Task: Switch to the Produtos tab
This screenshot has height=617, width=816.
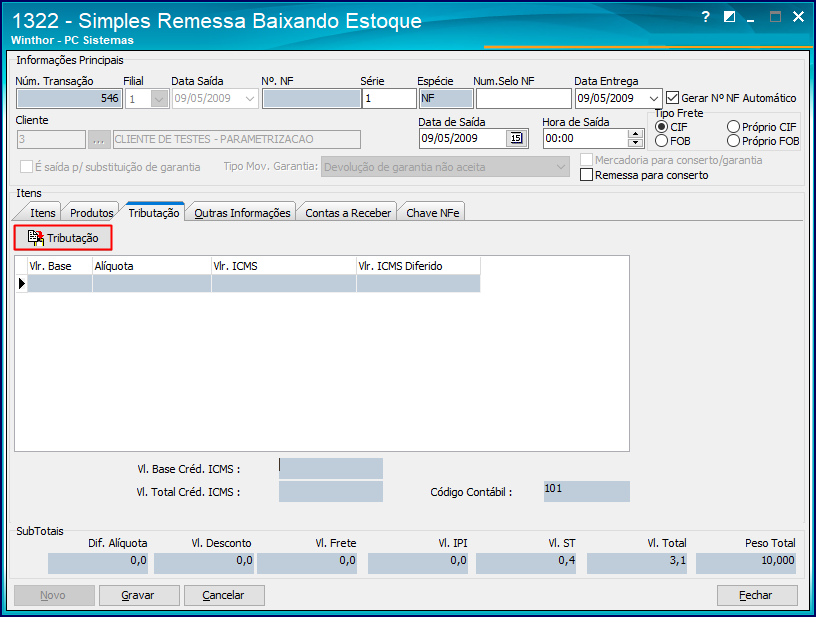Action: 92,213
